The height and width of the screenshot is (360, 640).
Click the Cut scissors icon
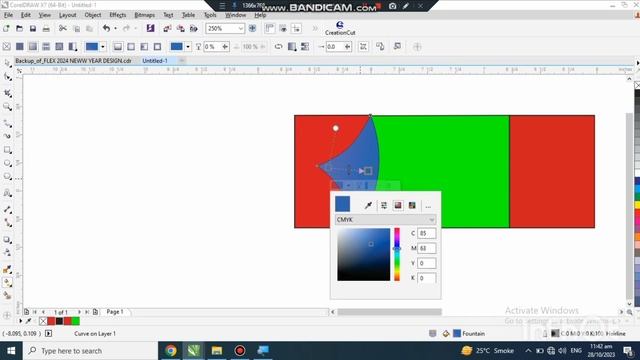(62, 28)
